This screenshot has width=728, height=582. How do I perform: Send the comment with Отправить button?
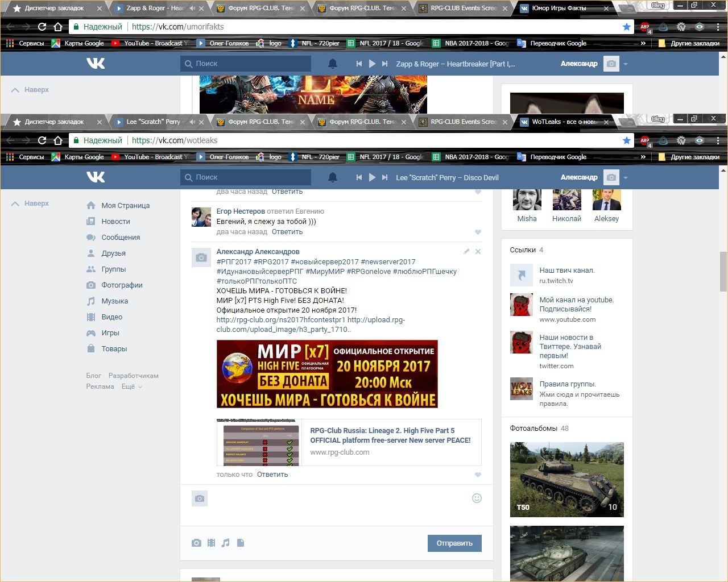click(x=454, y=543)
